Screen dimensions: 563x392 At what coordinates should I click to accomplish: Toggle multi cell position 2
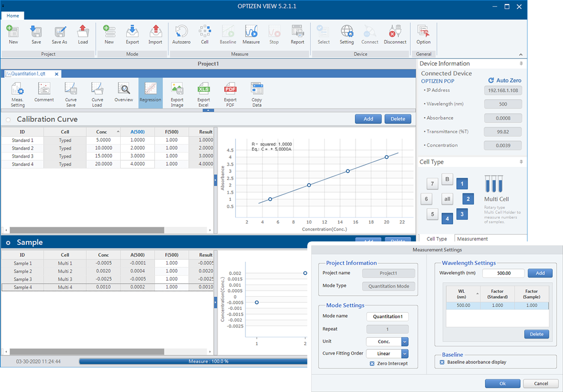tap(468, 199)
